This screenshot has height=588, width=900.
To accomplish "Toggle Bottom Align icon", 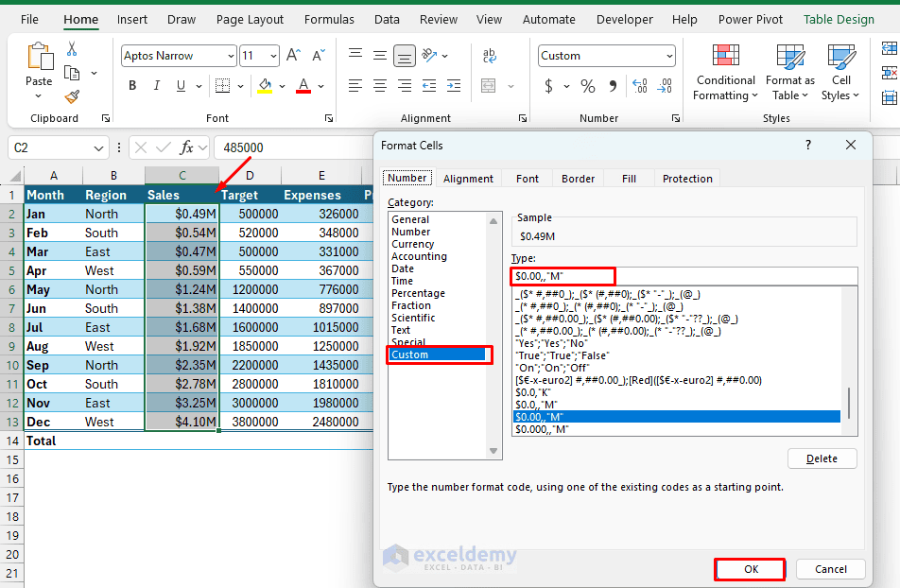I will pos(405,56).
